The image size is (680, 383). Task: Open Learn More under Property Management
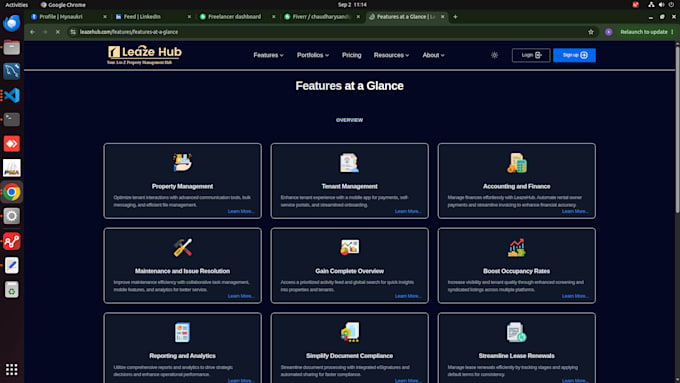[x=241, y=211]
